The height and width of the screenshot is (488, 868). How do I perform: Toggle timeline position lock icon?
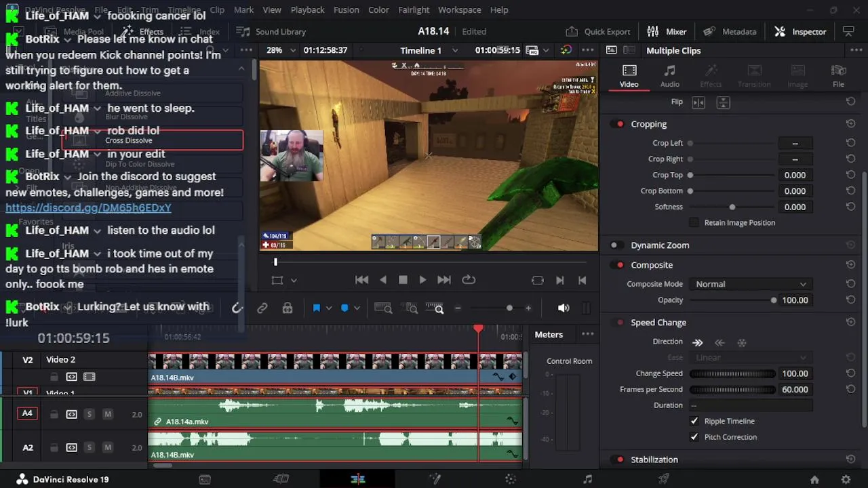(288, 308)
